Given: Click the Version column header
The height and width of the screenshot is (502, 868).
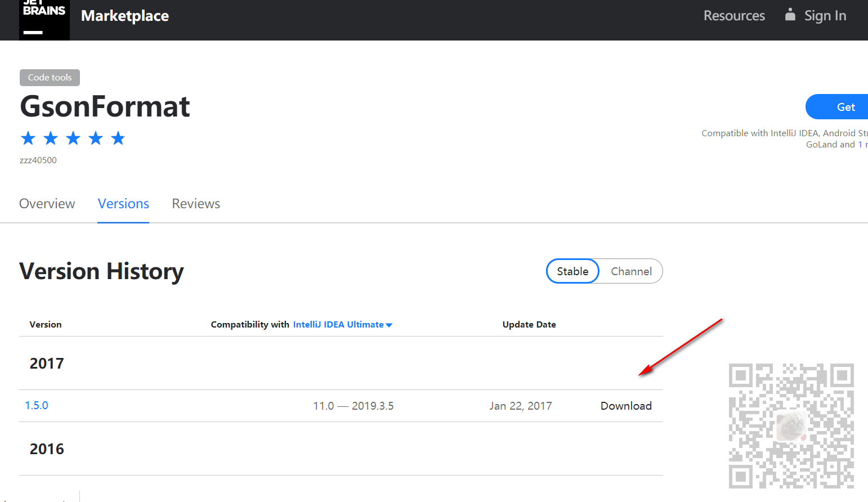Looking at the screenshot, I should click(x=46, y=325).
